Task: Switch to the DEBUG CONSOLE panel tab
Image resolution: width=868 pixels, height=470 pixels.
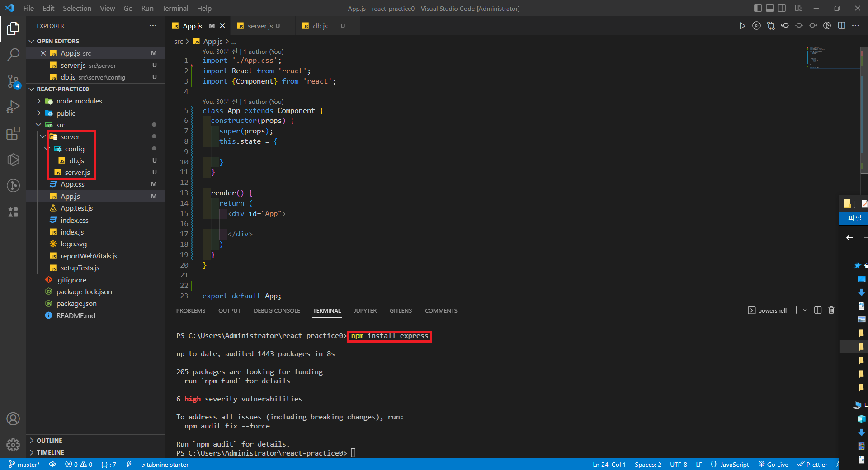Action: [277, 310]
